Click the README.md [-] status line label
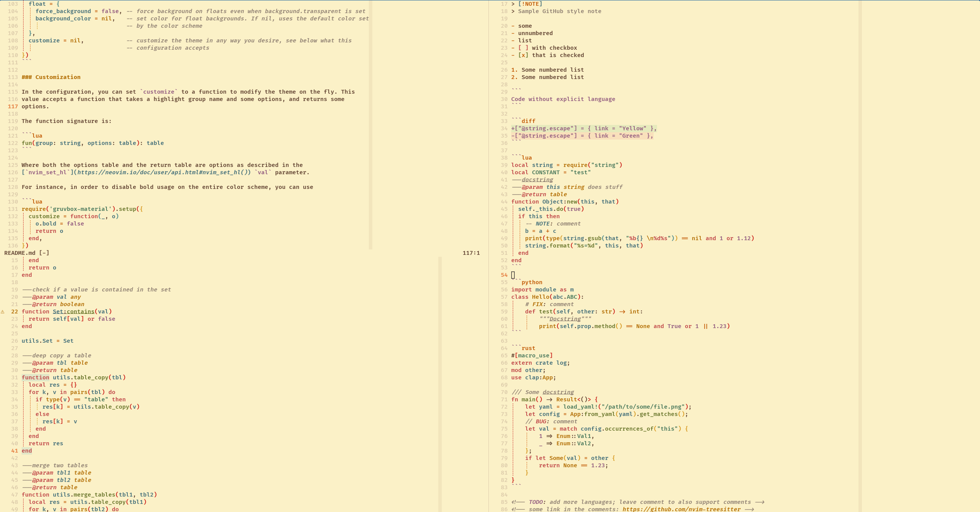The width and height of the screenshot is (980, 512). coord(27,253)
